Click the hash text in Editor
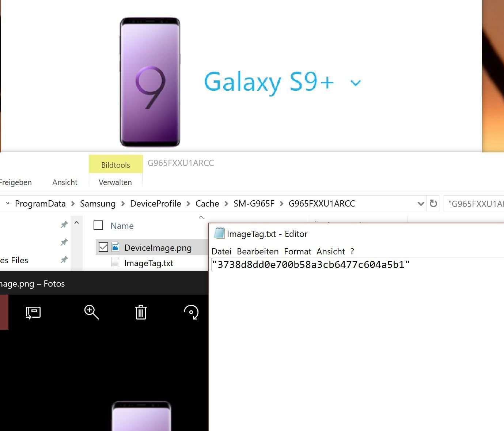 (x=311, y=264)
